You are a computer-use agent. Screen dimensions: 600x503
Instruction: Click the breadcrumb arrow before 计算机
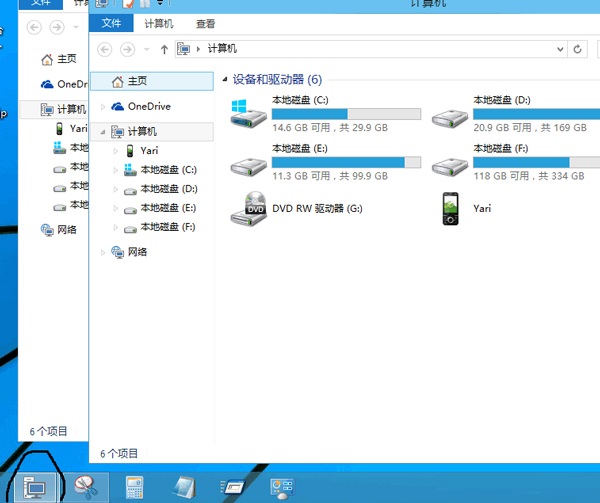198,49
